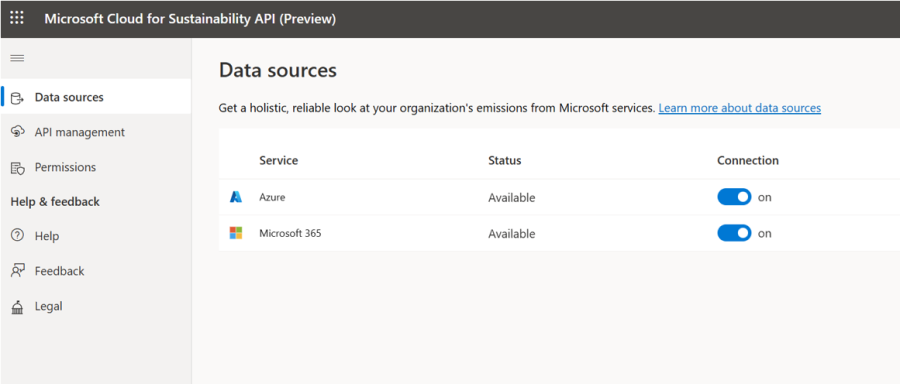Click the Help & feedback section label
Screen dimensions: 900x384
pyautogui.click(x=55, y=201)
